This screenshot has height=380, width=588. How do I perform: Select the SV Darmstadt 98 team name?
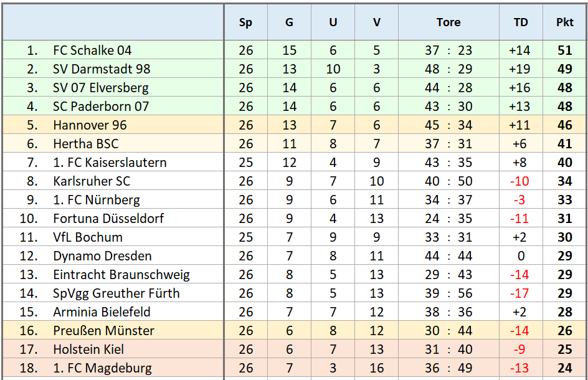[x=102, y=69]
